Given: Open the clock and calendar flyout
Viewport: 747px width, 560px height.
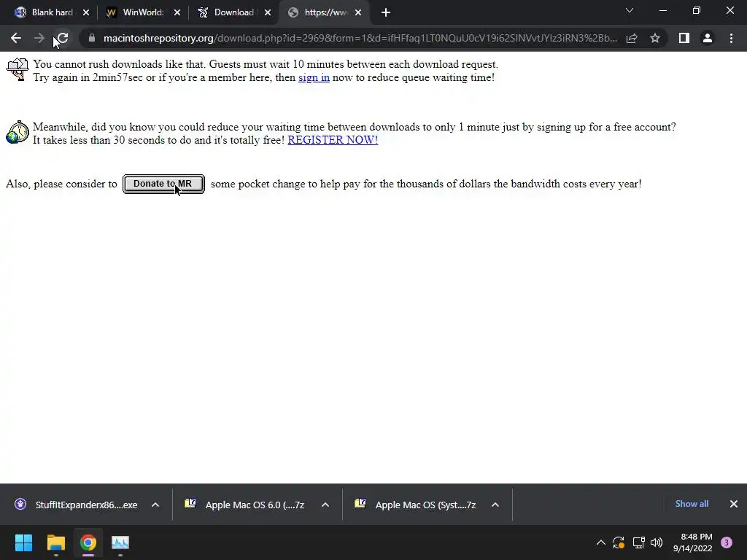Looking at the screenshot, I should 693,542.
